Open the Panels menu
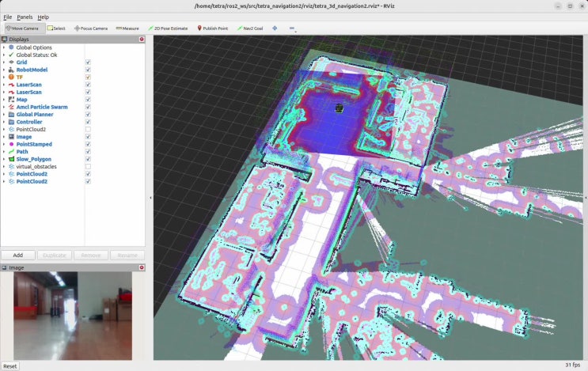This screenshot has height=371, width=588. [x=25, y=17]
